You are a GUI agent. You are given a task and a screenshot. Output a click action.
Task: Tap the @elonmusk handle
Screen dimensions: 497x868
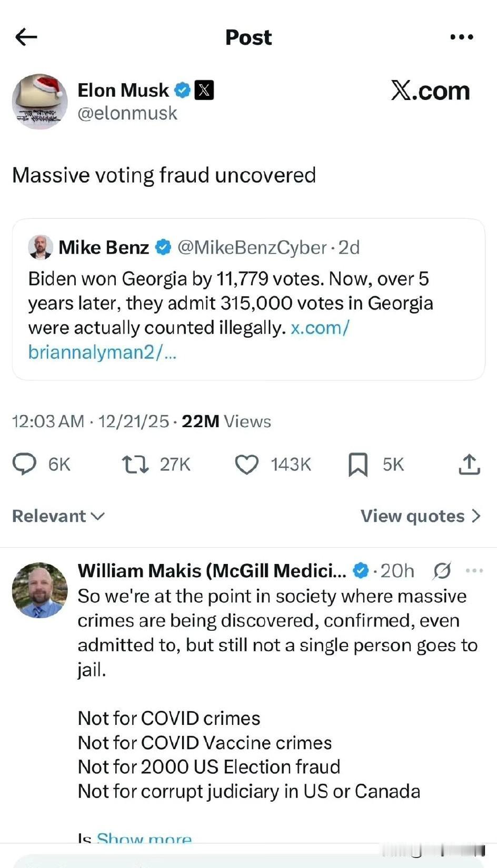tap(127, 114)
